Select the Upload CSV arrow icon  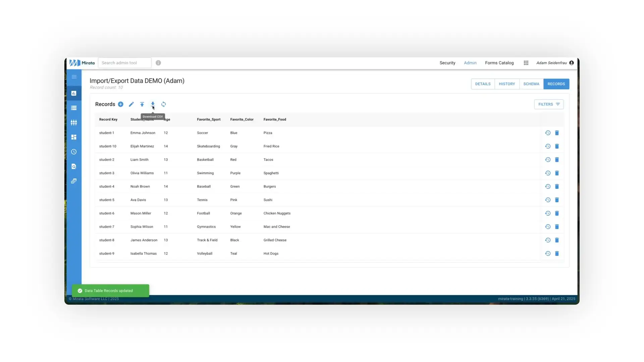pyautogui.click(x=142, y=104)
